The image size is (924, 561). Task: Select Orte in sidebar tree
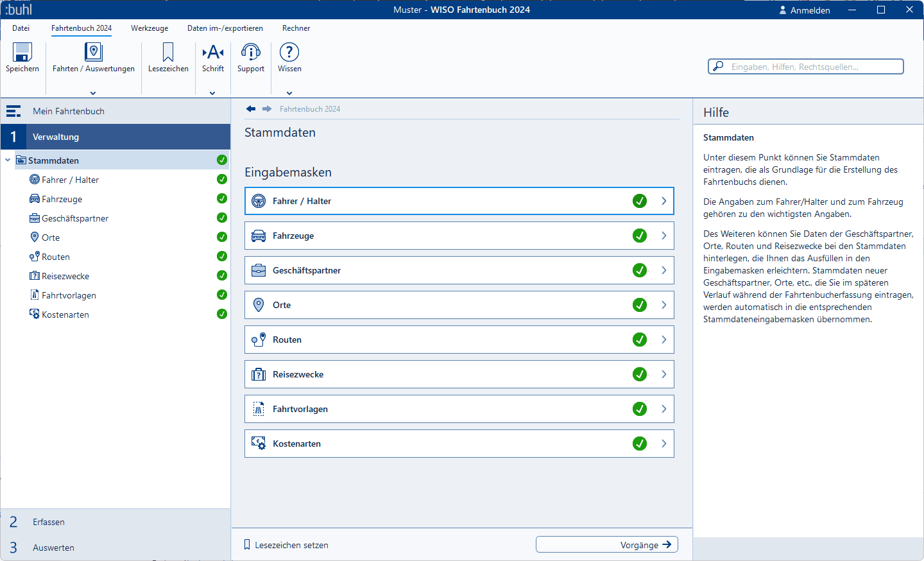pyautogui.click(x=51, y=237)
